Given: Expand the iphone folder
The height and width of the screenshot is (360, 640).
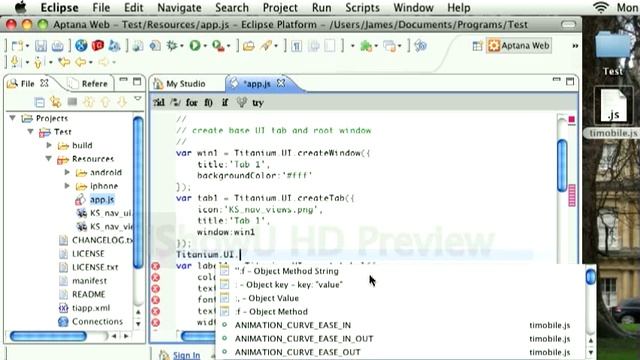Looking at the screenshot, I should [67, 186].
